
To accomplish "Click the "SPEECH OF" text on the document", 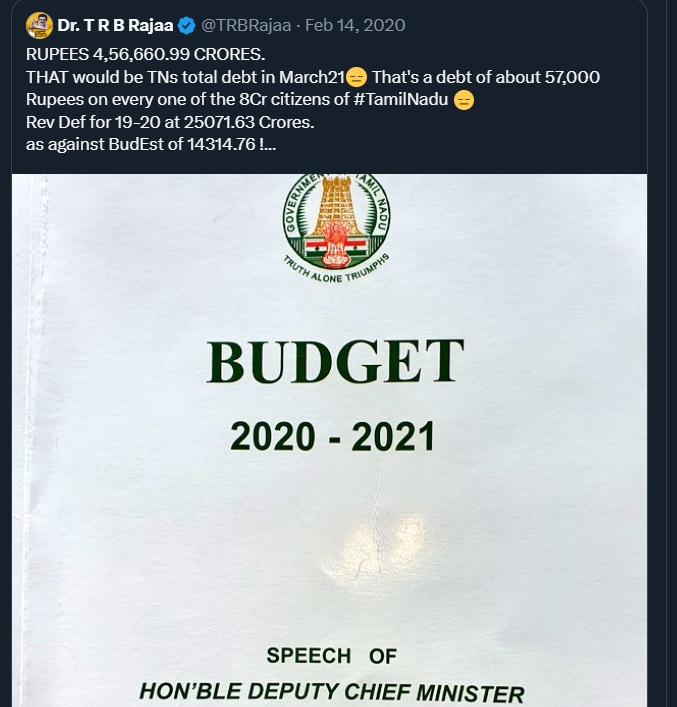I will click(x=331, y=656).
